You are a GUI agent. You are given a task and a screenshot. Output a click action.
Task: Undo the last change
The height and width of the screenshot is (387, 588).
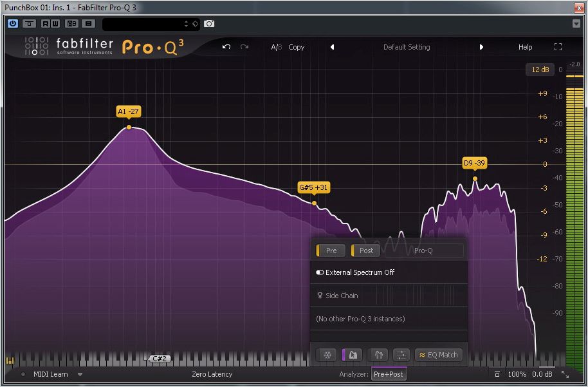coord(226,47)
